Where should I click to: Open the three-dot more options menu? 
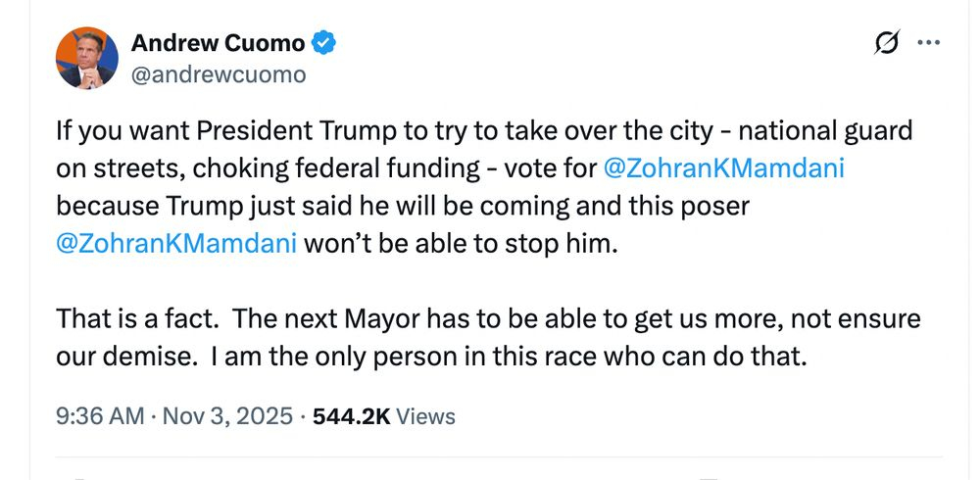coord(927,43)
